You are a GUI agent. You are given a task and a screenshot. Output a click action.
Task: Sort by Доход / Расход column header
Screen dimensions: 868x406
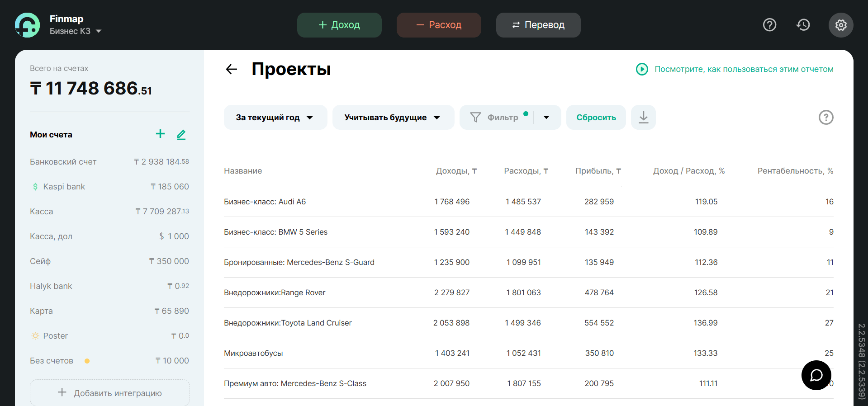pos(689,171)
